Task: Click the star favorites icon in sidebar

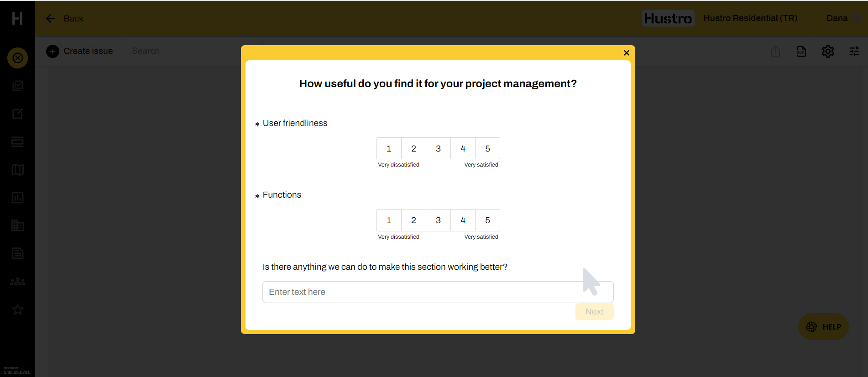Action: (17, 309)
